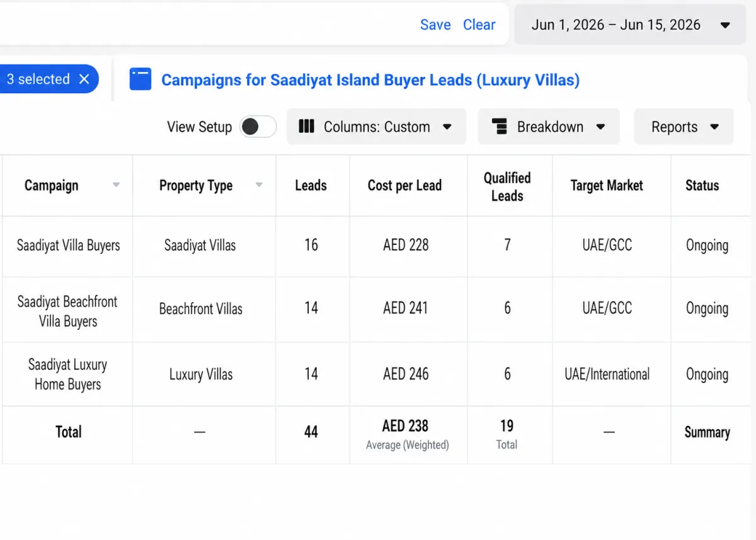The height and width of the screenshot is (540, 756).
Task: Click the Total row label
Action: point(68,432)
